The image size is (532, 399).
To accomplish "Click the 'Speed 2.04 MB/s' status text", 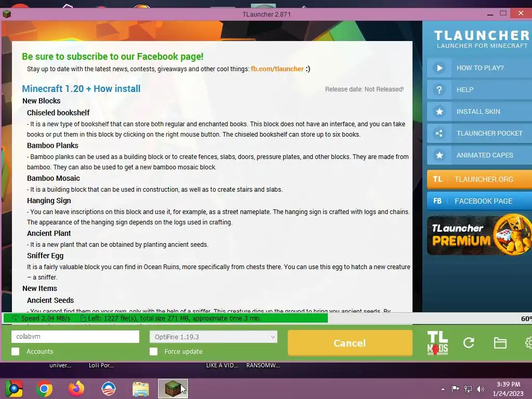I will [x=46, y=318].
